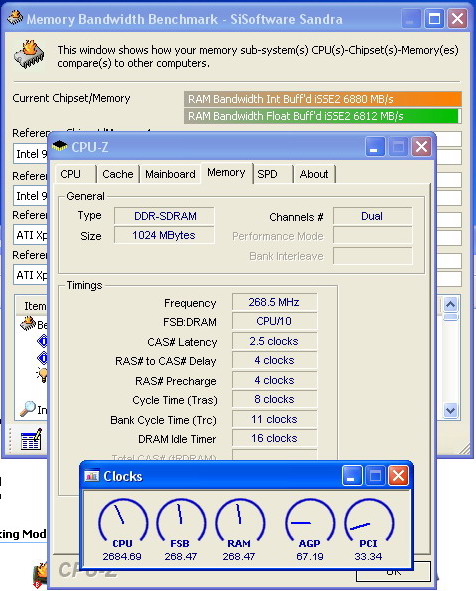The height and width of the screenshot is (591, 476).
Task: Click the Size field 1024 MBytes
Action: click(164, 235)
